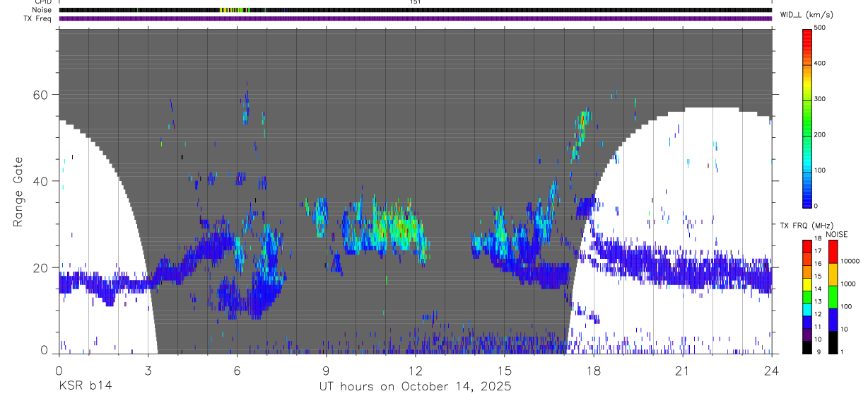This screenshot has height=401, width=868.
Task: Click the purple TX Freq bar strip
Action: point(415,18)
